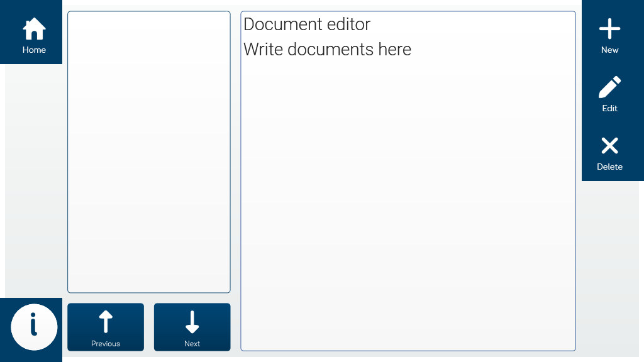Open the info circle icon
The width and height of the screenshot is (644, 362).
coord(34,327)
